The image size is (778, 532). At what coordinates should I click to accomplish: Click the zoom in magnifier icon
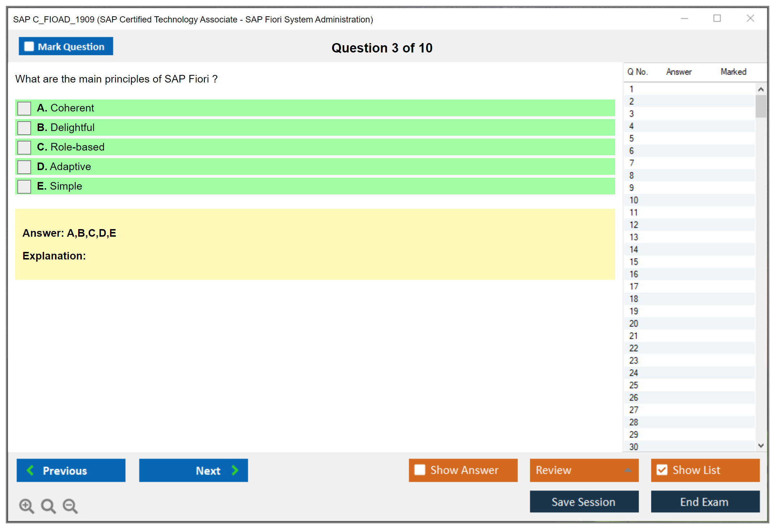[26, 506]
